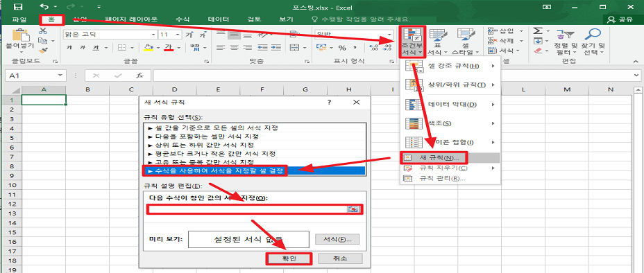Expand the formula bar

coord(636,76)
